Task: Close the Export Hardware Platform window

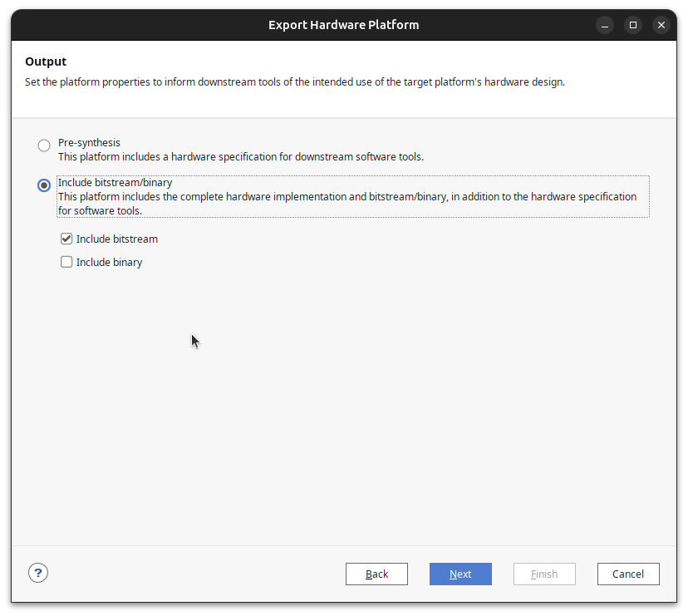Action: pos(661,24)
